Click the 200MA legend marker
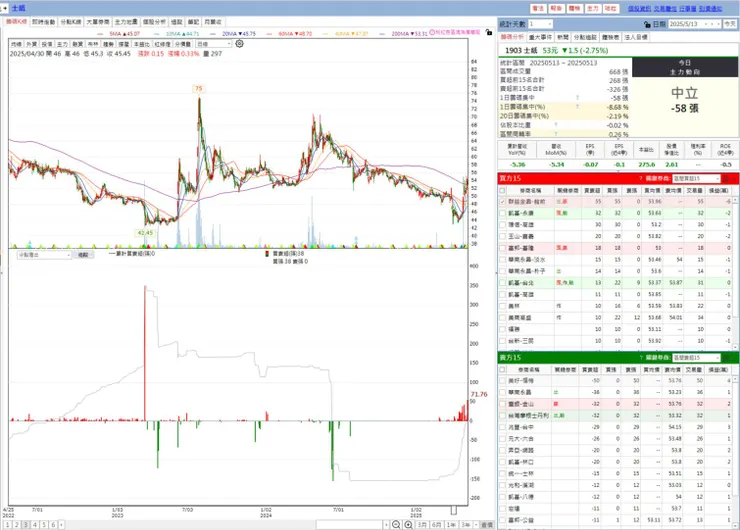The width and height of the screenshot is (740, 530). pos(382,34)
